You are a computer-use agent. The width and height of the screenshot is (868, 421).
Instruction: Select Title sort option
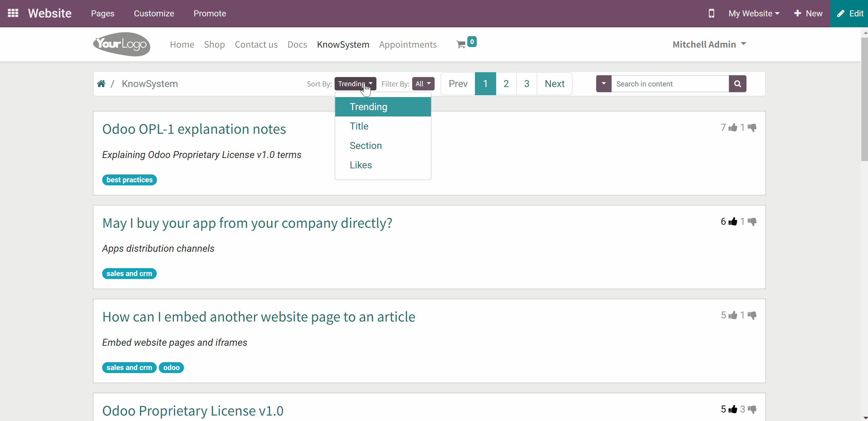383,126
